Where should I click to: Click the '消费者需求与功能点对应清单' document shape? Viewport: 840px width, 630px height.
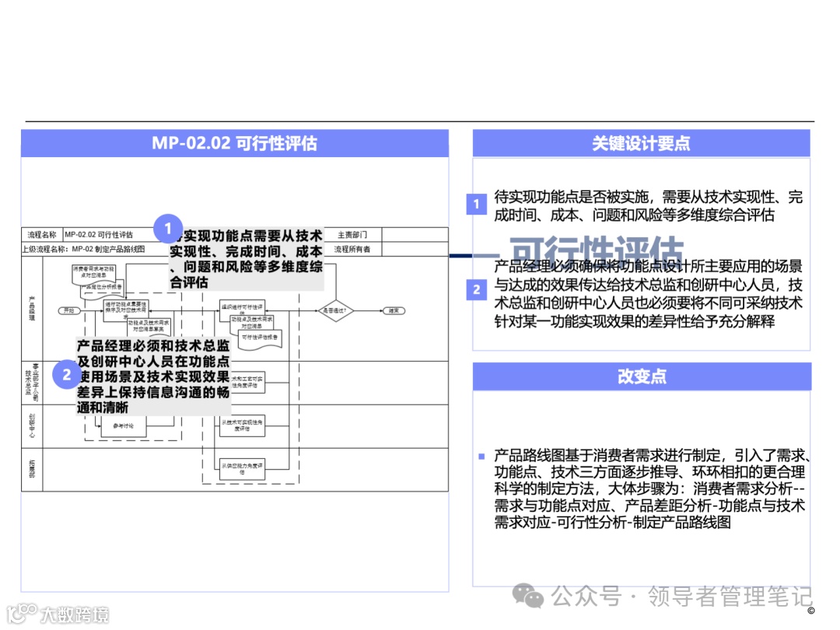click(93, 274)
